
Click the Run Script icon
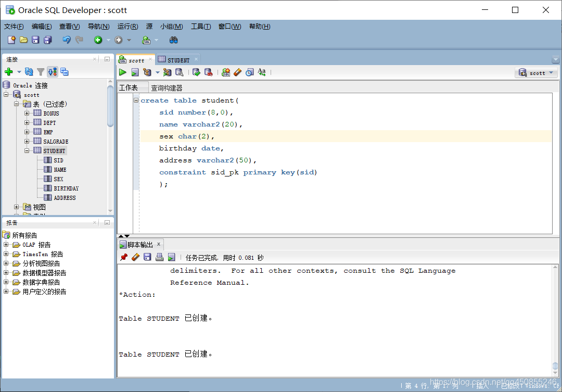tap(135, 72)
